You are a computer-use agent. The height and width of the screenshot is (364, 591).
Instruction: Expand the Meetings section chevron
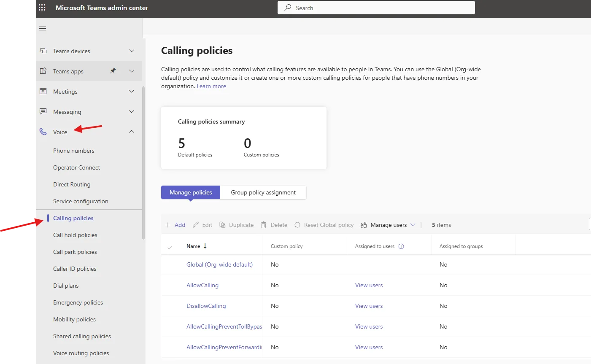tap(131, 91)
